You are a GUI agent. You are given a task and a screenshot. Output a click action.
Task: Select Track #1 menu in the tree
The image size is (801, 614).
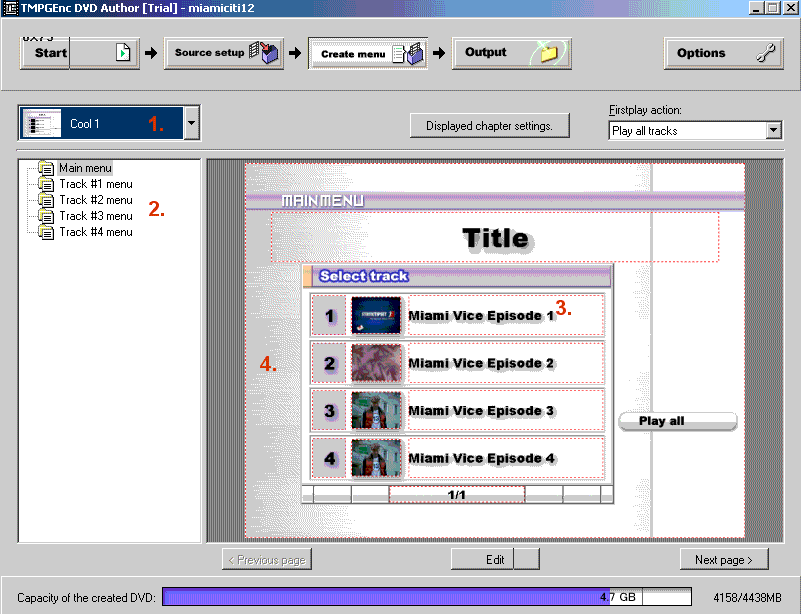tap(96, 184)
